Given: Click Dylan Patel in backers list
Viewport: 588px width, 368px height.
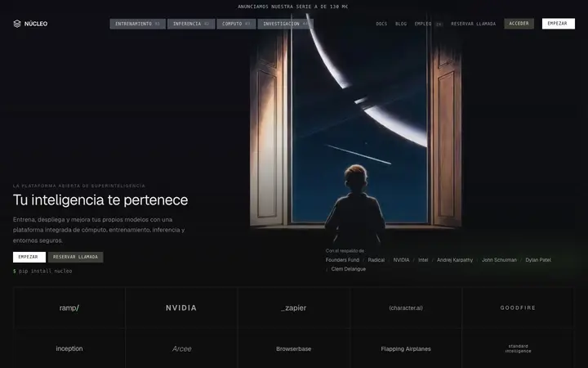Looking at the screenshot, I should 538,260.
